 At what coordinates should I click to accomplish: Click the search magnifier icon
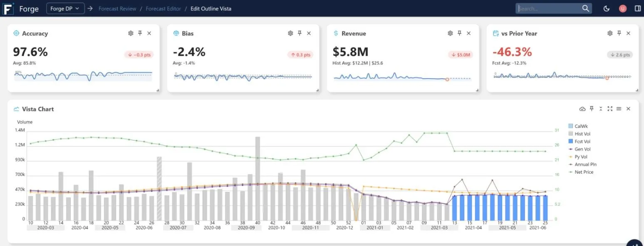(586, 8)
